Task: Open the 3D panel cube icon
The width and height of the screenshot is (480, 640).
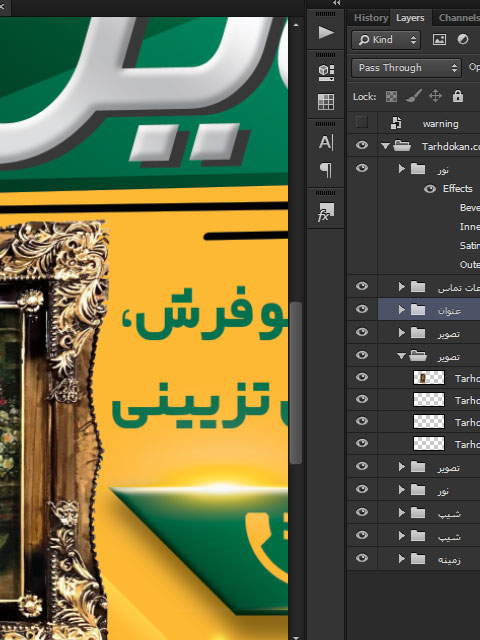Action: coord(326,73)
